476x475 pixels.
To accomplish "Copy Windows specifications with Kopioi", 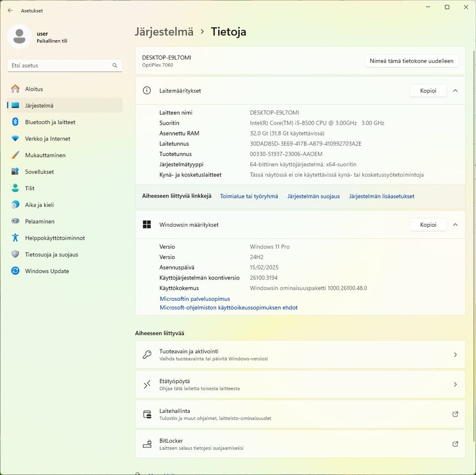I will pyautogui.click(x=428, y=224).
